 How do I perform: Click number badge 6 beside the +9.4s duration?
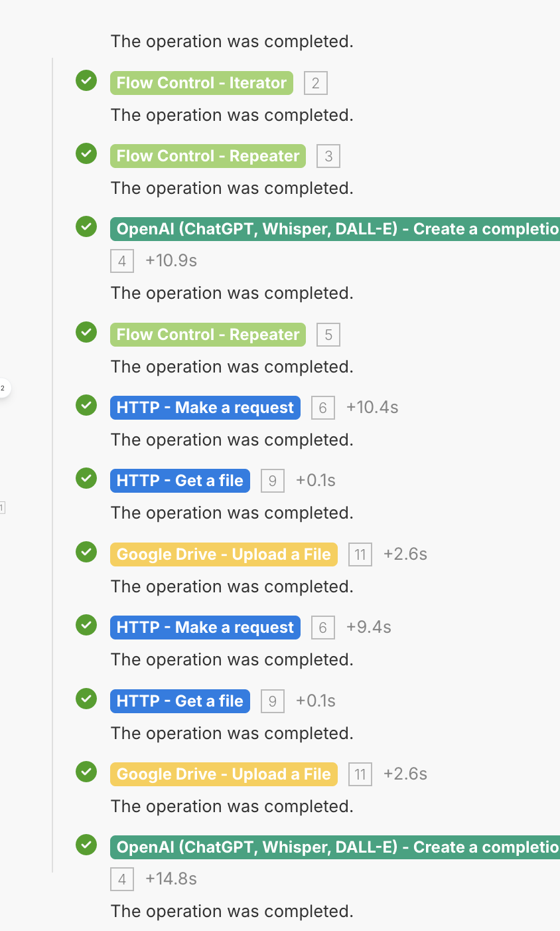(323, 628)
